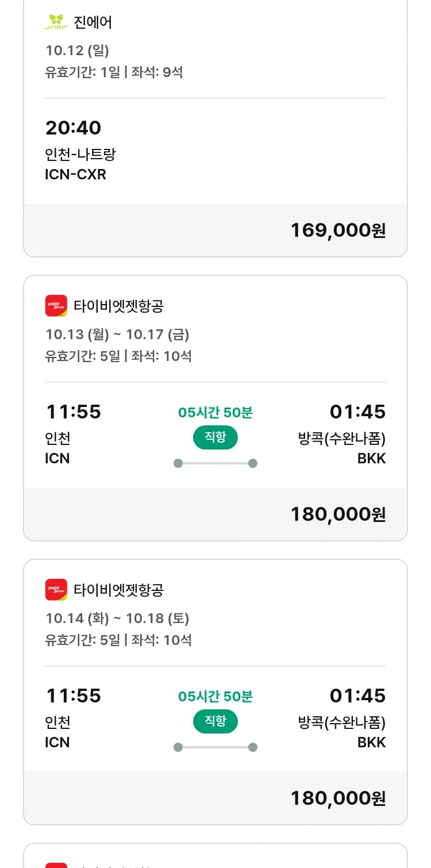This screenshot has height=868, width=431.
Task: Tap the 10.12 (일) date label
Action: (x=77, y=51)
